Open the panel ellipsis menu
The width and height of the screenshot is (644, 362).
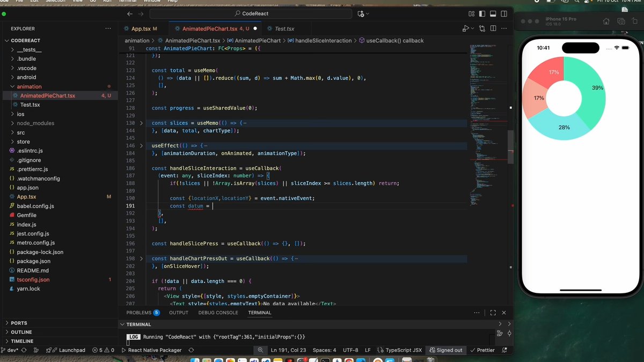coord(477,313)
